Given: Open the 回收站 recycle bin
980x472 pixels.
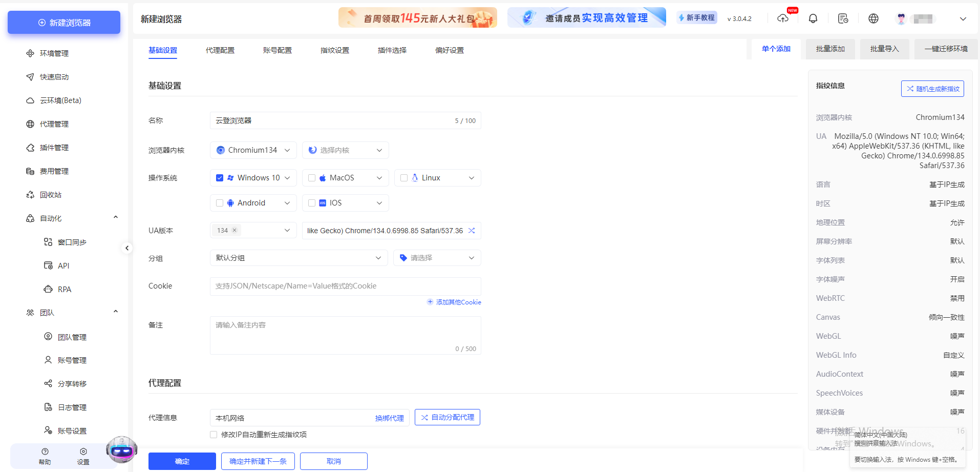Looking at the screenshot, I should [x=53, y=194].
